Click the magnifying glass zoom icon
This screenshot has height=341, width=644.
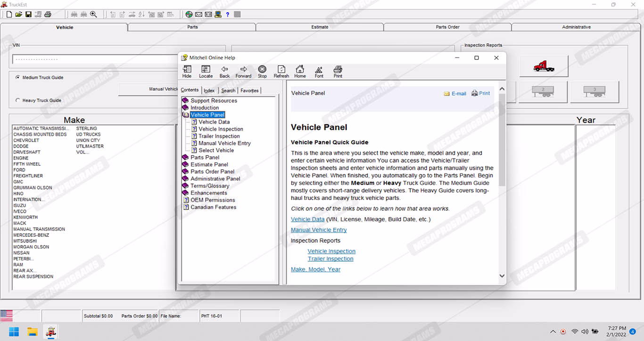(93, 15)
